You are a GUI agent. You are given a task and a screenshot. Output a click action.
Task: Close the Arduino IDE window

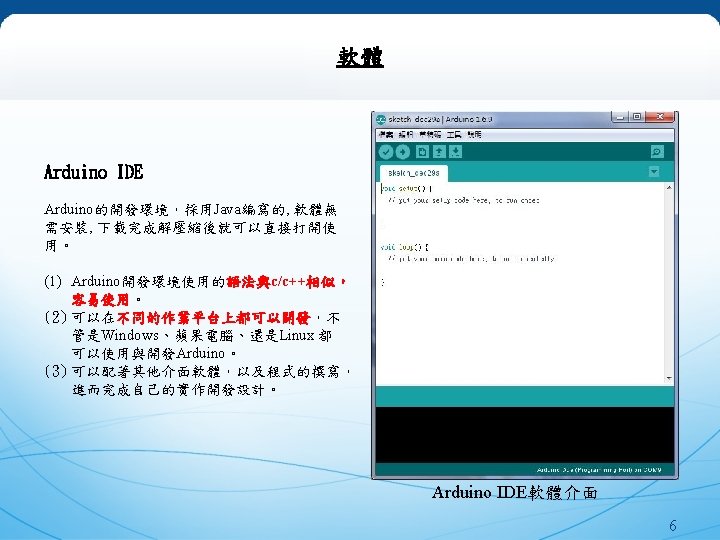(660, 117)
